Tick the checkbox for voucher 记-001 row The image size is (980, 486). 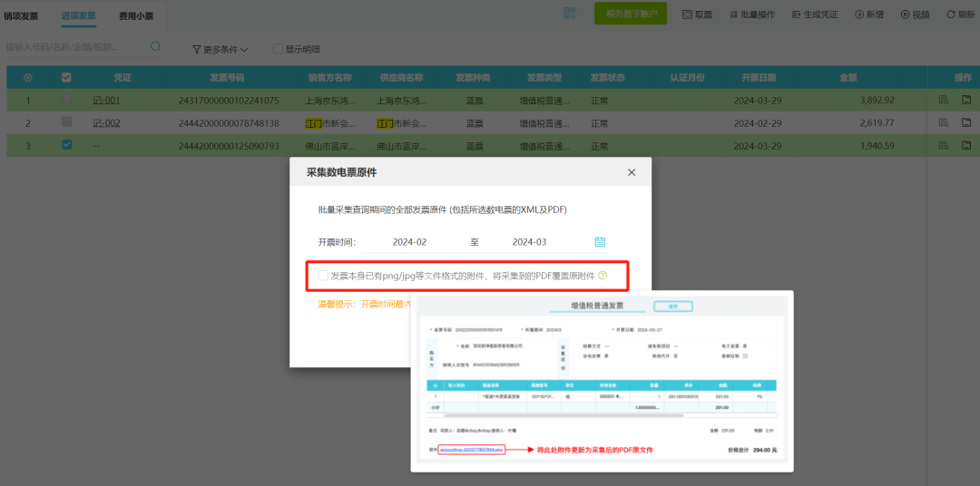[x=67, y=99]
